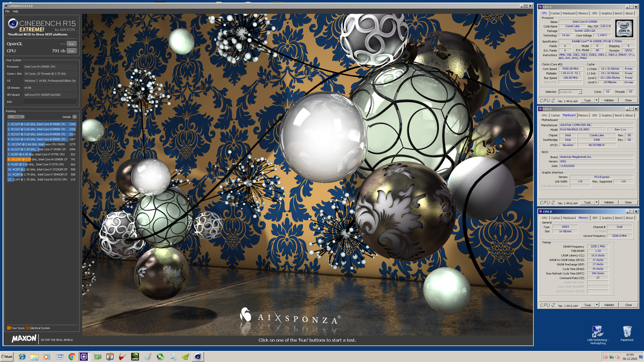Switch to Bench tab in top CPU-Z window
Screen dimensions: 644x362
click(618, 13)
